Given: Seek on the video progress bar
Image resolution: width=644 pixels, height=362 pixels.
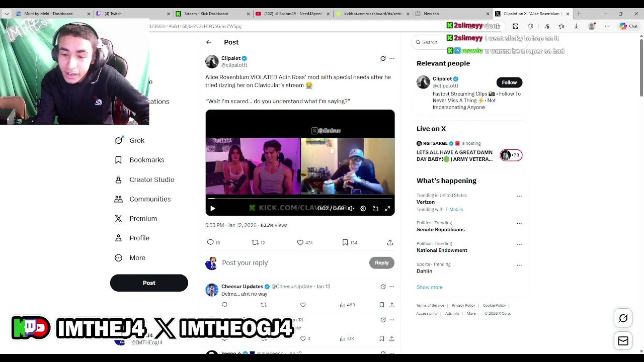Looking at the screenshot, I should click(x=300, y=199).
